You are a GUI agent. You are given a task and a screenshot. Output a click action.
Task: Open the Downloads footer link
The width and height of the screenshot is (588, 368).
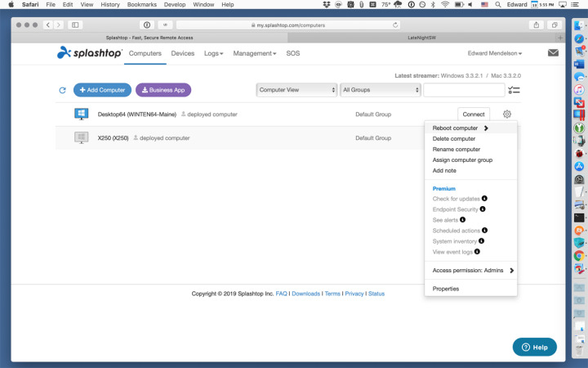click(305, 294)
